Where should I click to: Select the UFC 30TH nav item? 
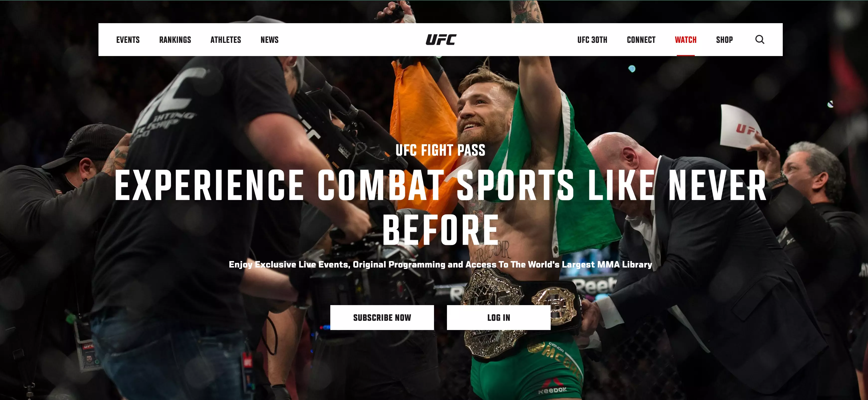click(x=592, y=40)
